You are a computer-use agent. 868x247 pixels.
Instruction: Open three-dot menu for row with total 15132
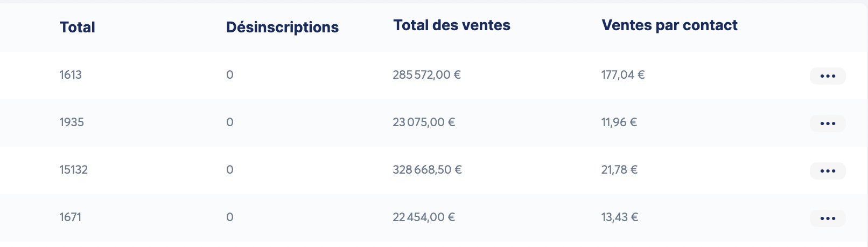click(x=827, y=171)
